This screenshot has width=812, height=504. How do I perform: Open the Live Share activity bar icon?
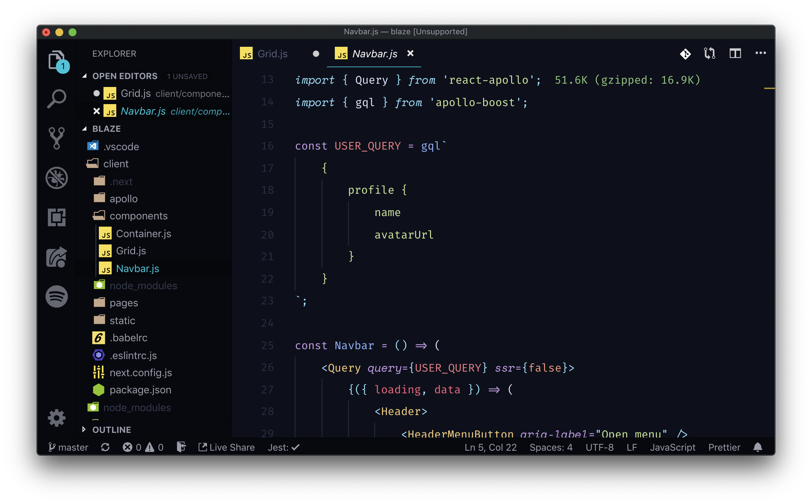click(57, 257)
